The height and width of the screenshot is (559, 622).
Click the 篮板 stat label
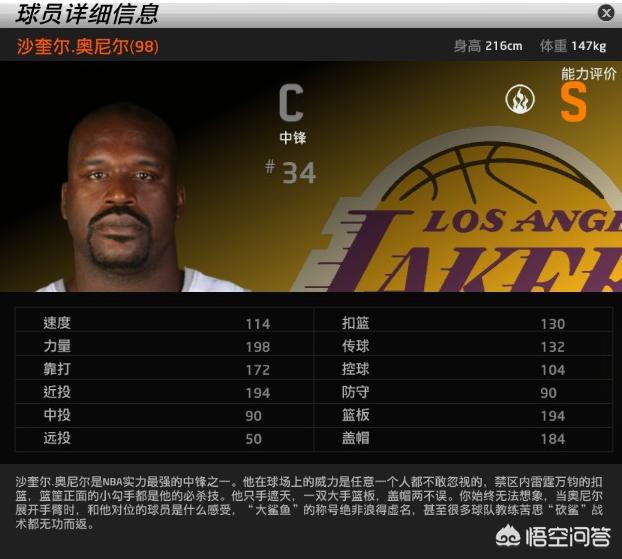(356, 415)
